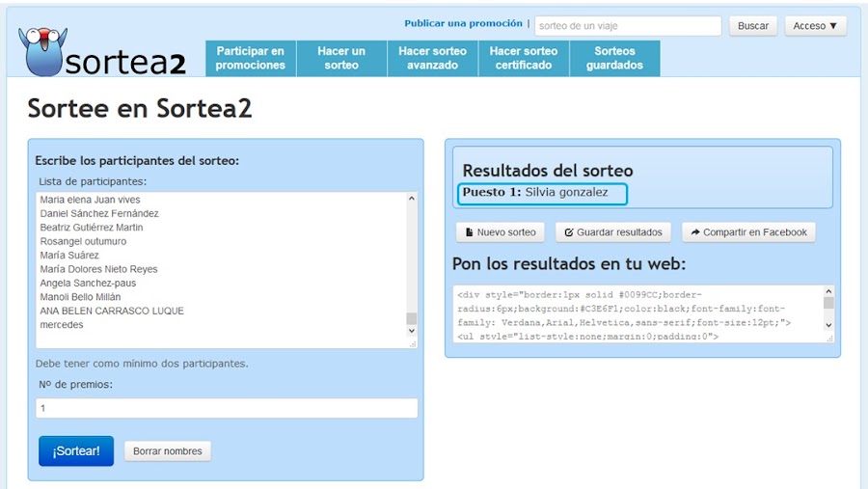Click the participants list scrollbar thumb
Image resolution: width=868 pixels, height=489 pixels.
(x=411, y=318)
